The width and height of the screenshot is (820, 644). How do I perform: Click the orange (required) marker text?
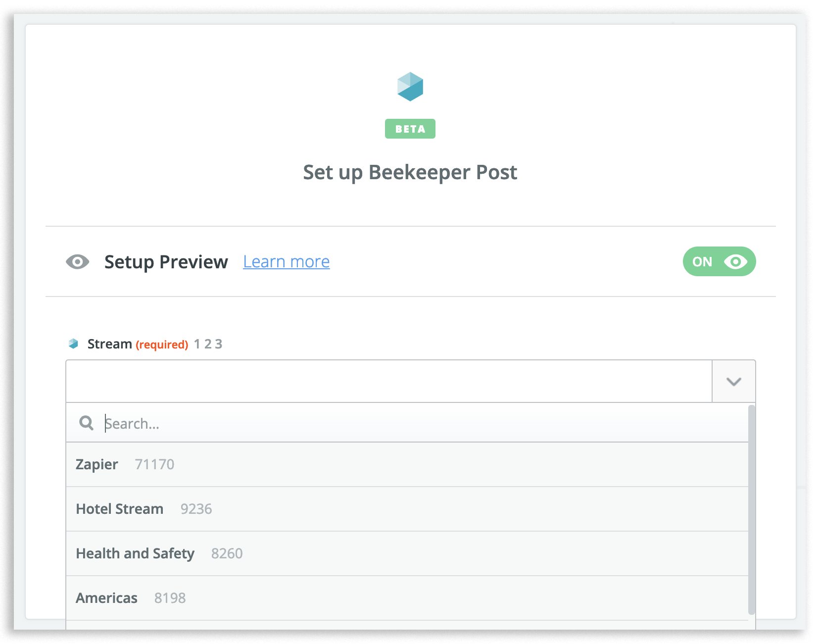[162, 345]
